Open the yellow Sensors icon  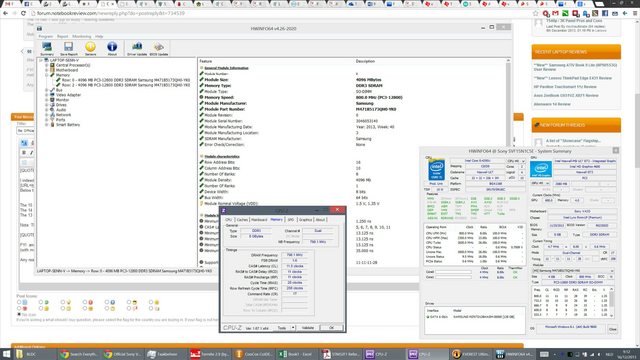pos(90,48)
